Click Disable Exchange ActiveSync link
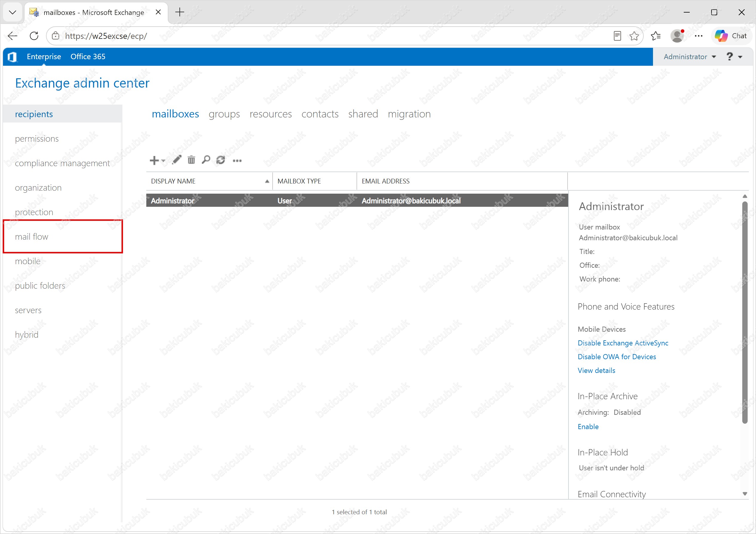Image resolution: width=756 pixels, height=534 pixels. click(623, 343)
